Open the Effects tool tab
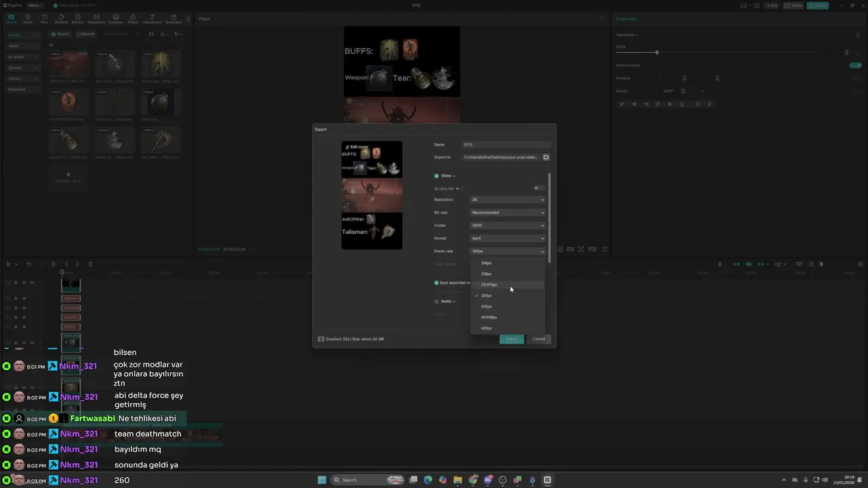The width and height of the screenshot is (868, 488). (x=78, y=18)
